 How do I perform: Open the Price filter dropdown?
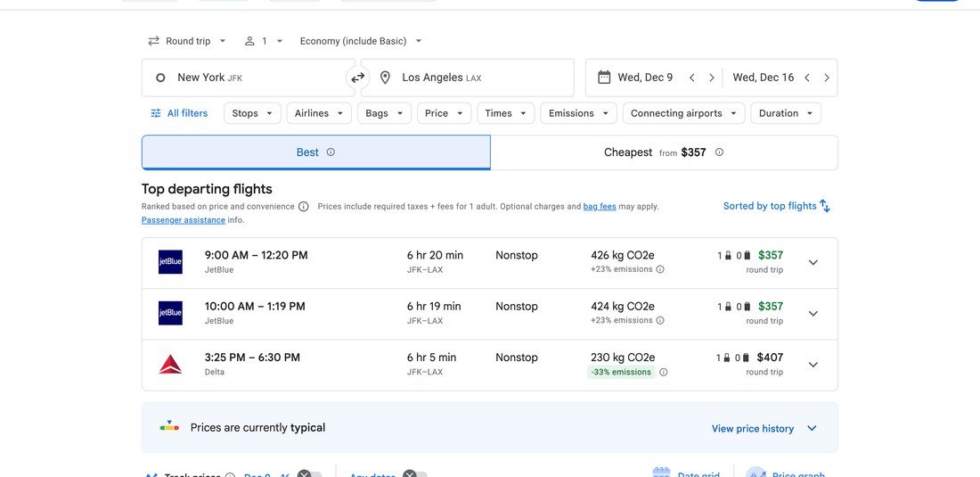pyautogui.click(x=444, y=113)
